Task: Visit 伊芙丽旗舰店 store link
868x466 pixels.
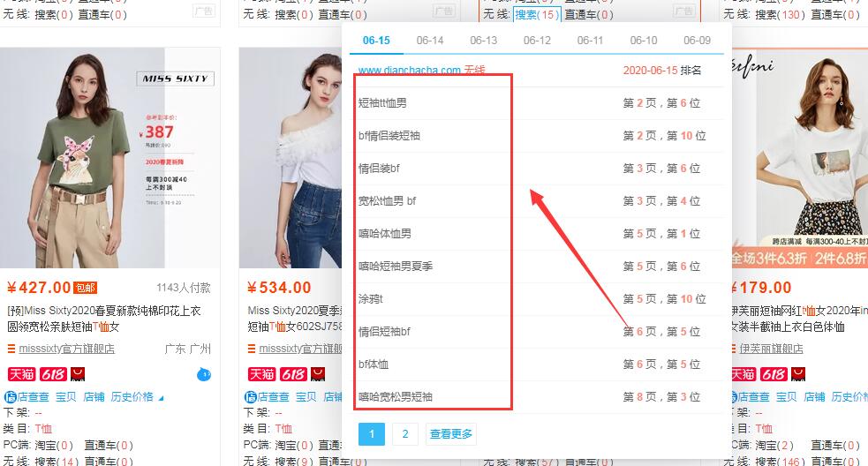Action: (771, 349)
